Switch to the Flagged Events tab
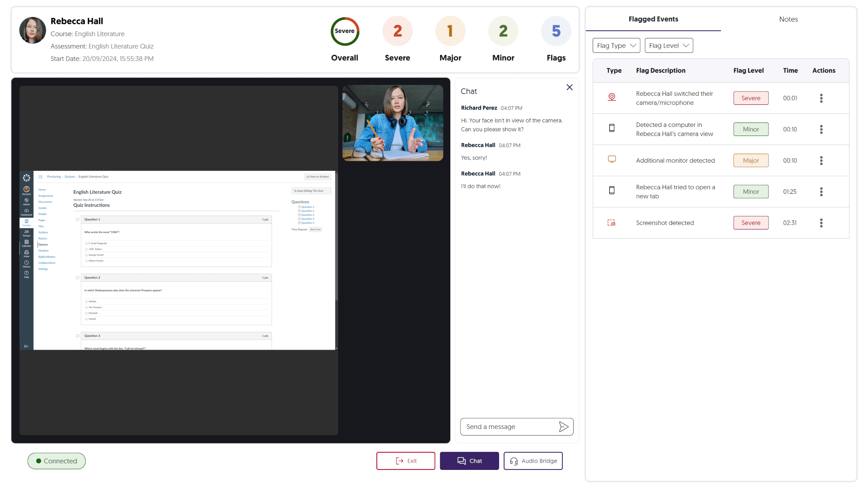 (x=654, y=19)
